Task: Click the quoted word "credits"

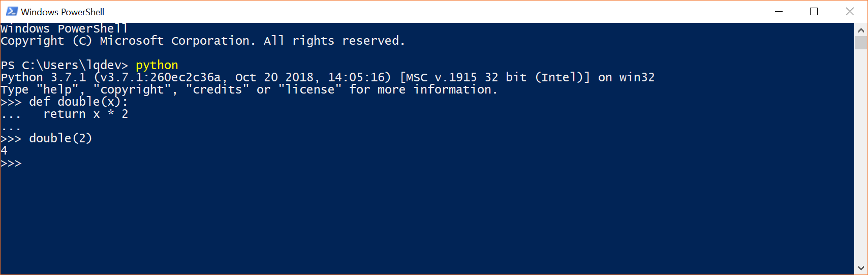Action: click(217, 89)
